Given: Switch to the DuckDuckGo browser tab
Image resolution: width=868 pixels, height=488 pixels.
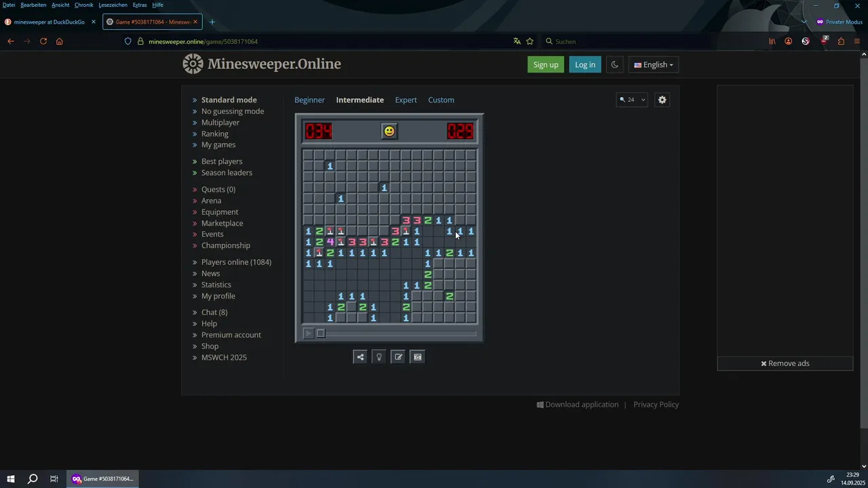Looking at the screenshot, I should pos(50,22).
